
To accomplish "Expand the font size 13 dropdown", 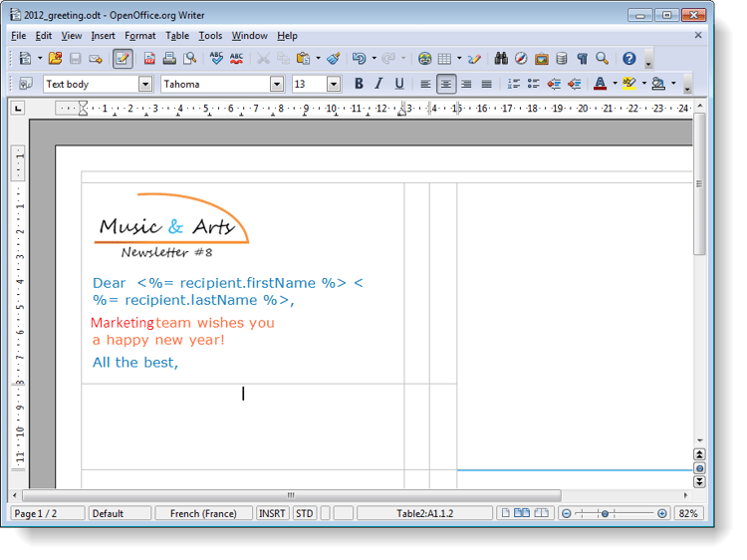I will coord(334,85).
